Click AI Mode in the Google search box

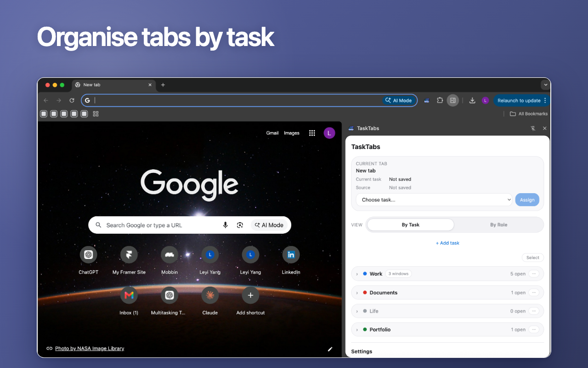coord(269,225)
